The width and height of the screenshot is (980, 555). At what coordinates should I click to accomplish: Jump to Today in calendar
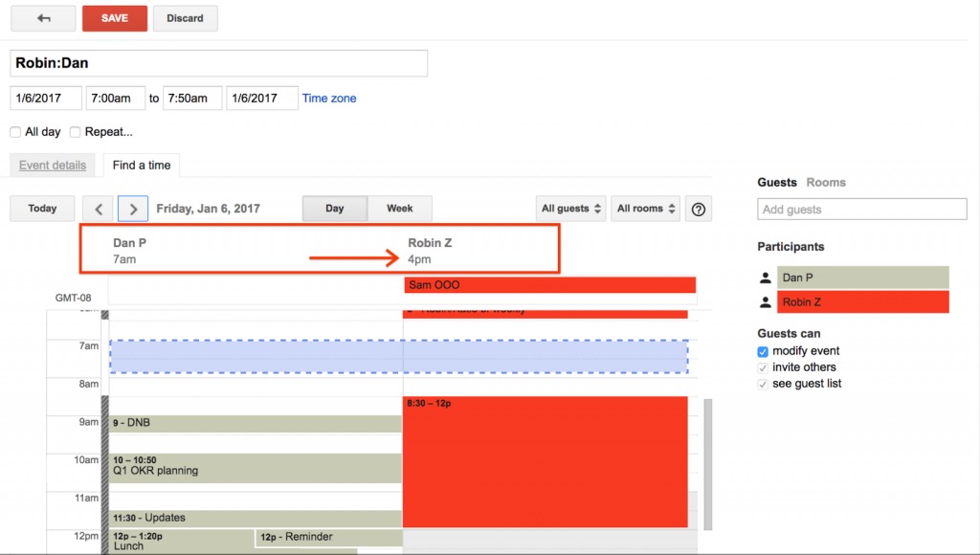42,209
